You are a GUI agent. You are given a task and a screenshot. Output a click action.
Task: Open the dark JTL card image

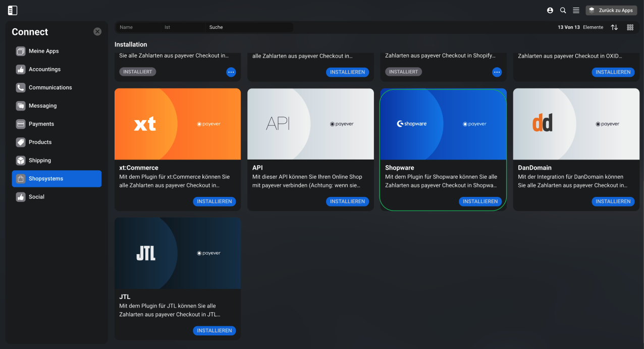[178, 253]
